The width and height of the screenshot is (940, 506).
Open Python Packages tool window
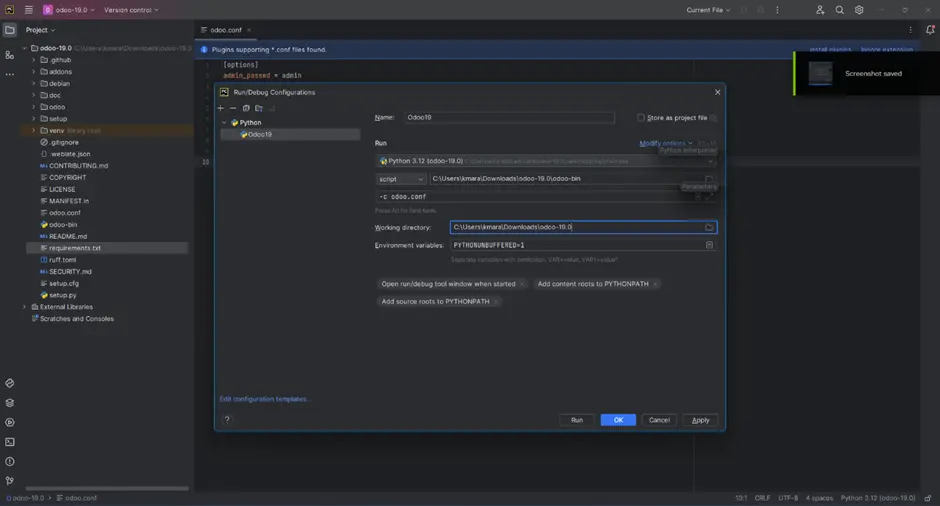(10, 403)
